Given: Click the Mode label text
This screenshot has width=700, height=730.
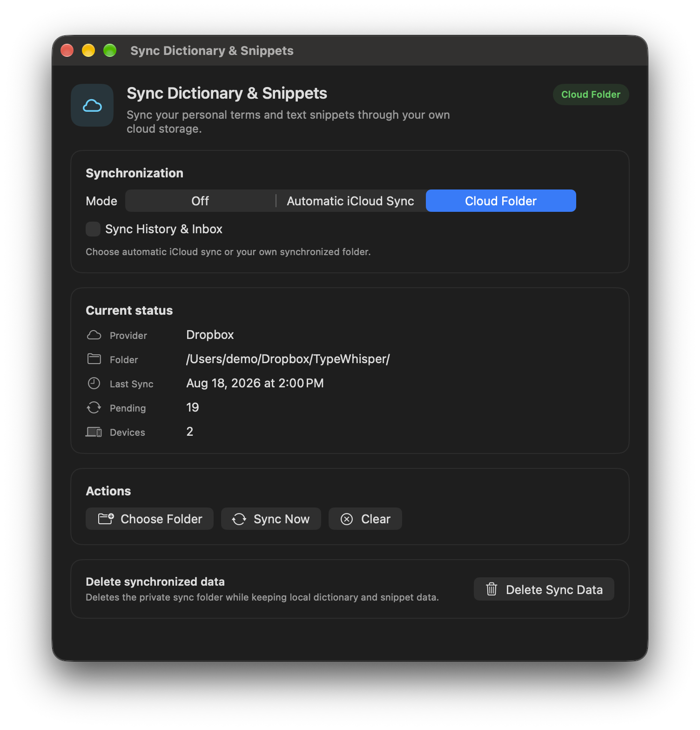Looking at the screenshot, I should pos(101,201).
